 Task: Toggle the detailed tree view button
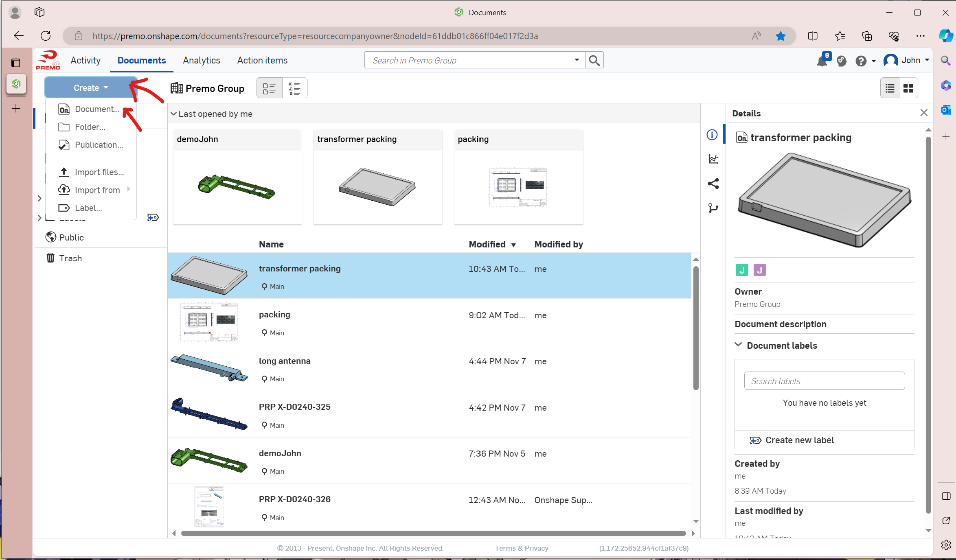tap(294, 88)
